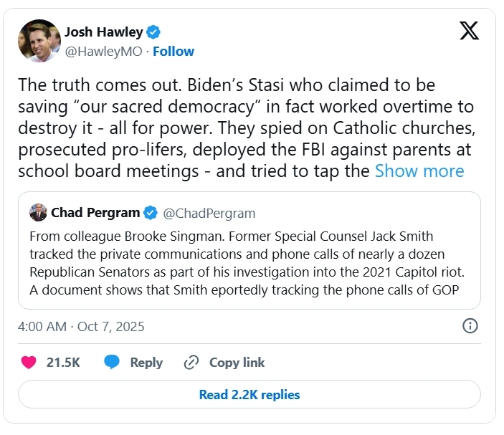Click the info circle icon
The image size is (504, 435).
tap(470, 326)
